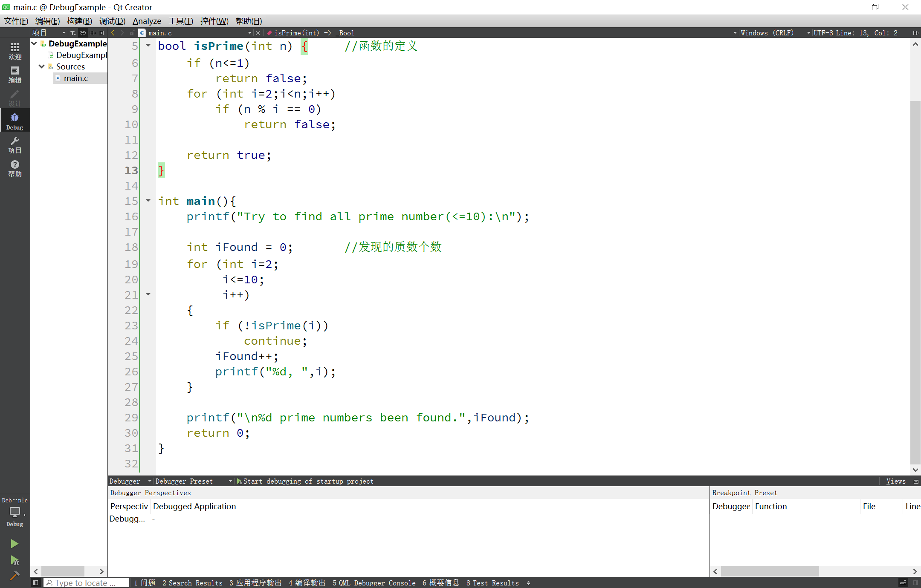The height and width of the screenshot is (588, 921).
Task: Toggle the right sidebar visibility button
Action: (915, 582)
